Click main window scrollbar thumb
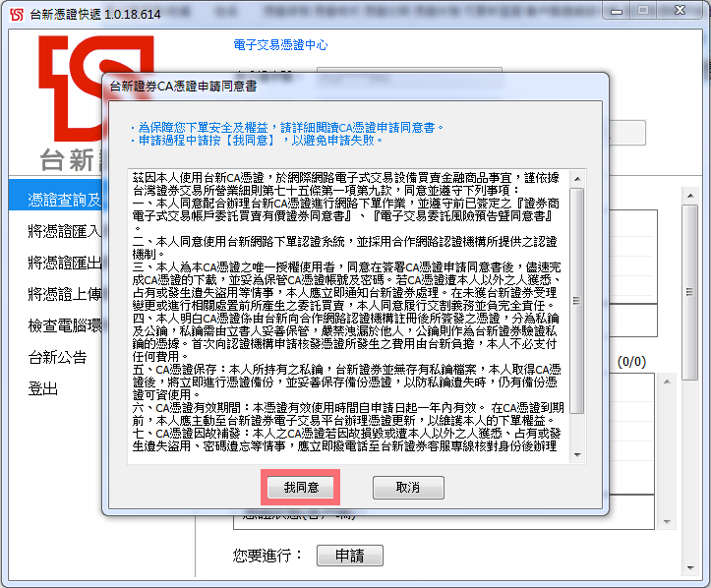This screenshot has height=588, width=711. (690, 292)
